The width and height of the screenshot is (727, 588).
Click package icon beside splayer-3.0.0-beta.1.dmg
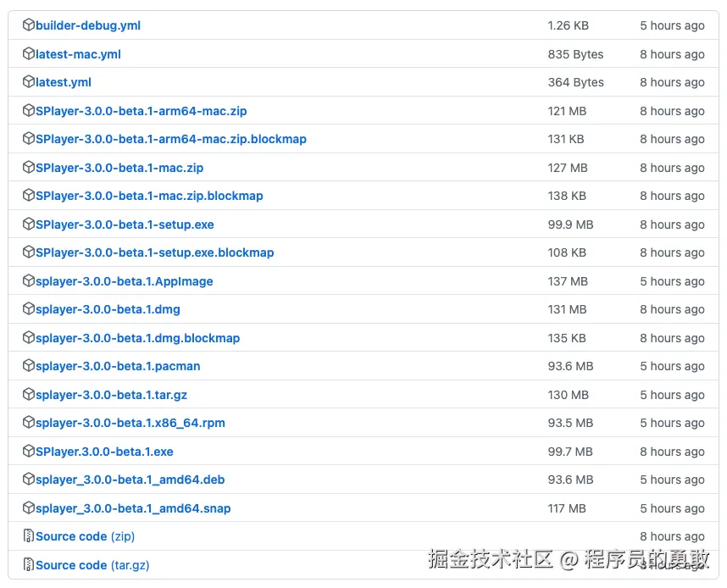click(x=29, y=308)
